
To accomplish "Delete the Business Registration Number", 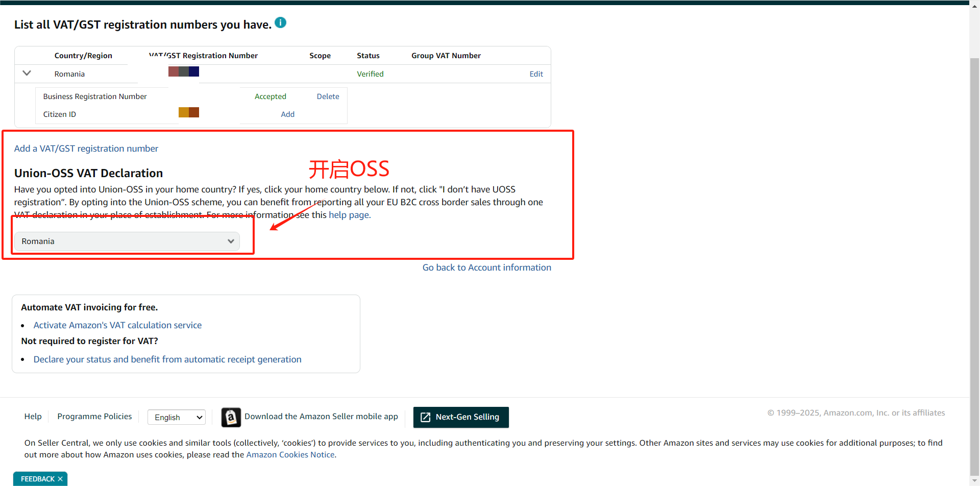I will point(328,96).
